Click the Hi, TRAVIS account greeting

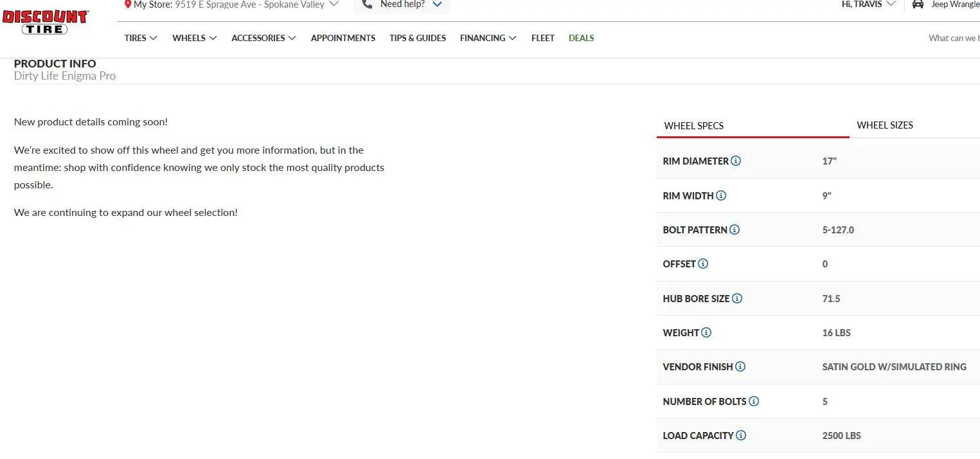click(862, 4)
